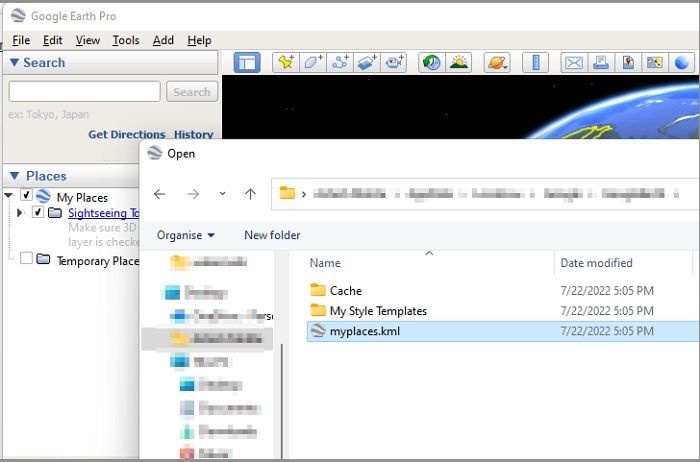The height and width of the screenshot is (462, 700).
Task: Expand the Sightseeing Tour tree node
Action: pos(20,213)
